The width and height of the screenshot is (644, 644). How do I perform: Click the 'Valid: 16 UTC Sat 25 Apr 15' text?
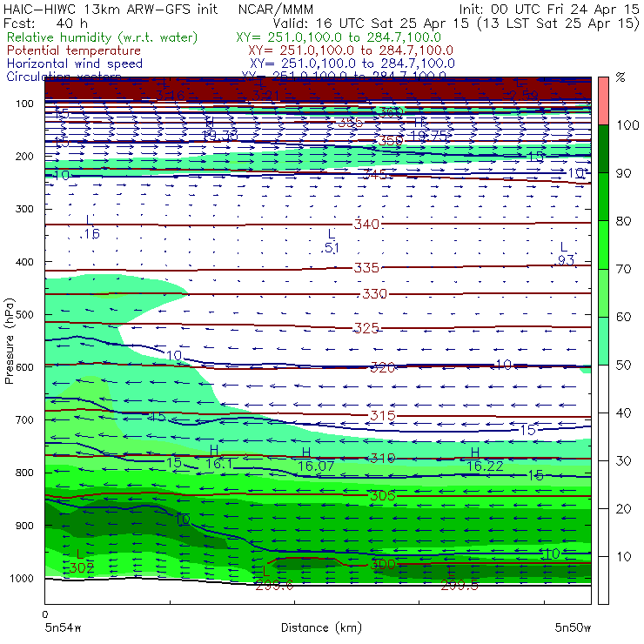[371, 23]
